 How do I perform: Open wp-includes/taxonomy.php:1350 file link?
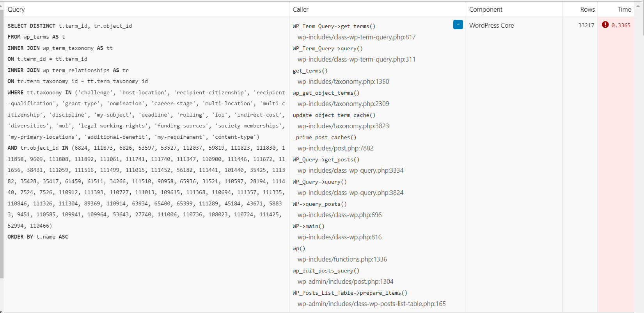click(343, 81)
